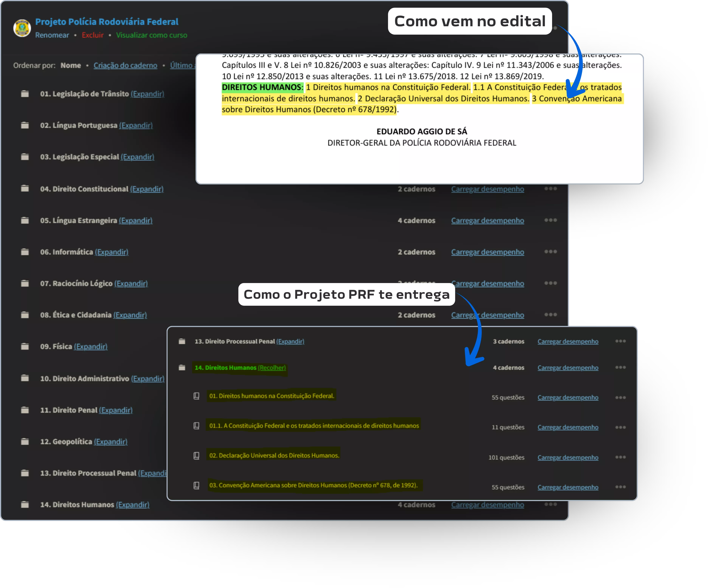
Task: Open caderno 01.1 A Constituição Federal e tratados
Action: click(314, 426)
